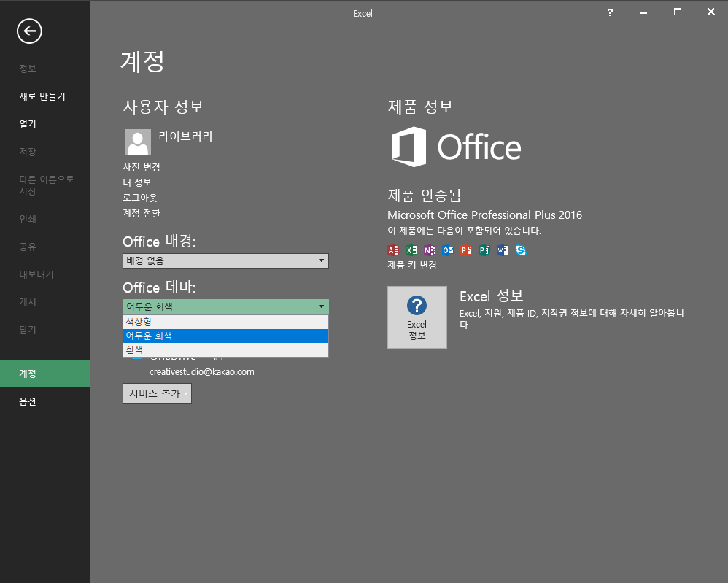Click Microsoft Office Professional Plus 2016 text
Screen dimensions: 728x583
coord(484,215)
